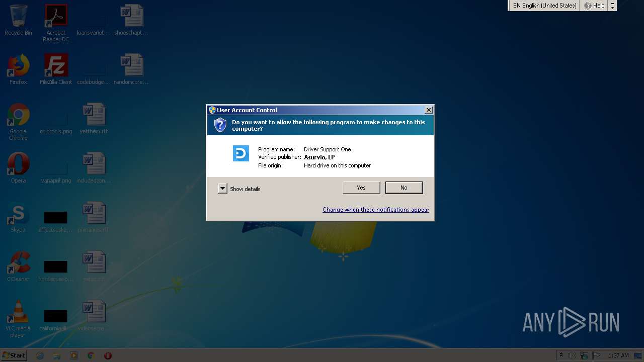Click Yes in the User Account Control dialog
The width and height of the screenshot is (644, 362).
point(361,188)
